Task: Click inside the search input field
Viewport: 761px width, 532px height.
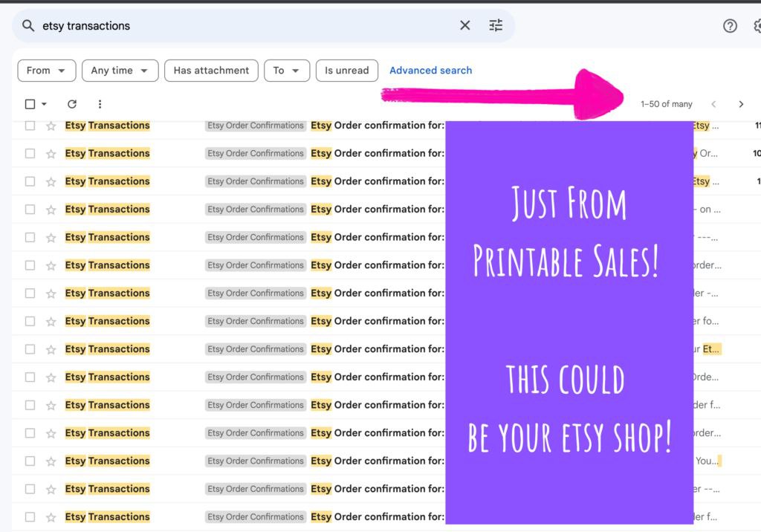Action: coord(223,25)
